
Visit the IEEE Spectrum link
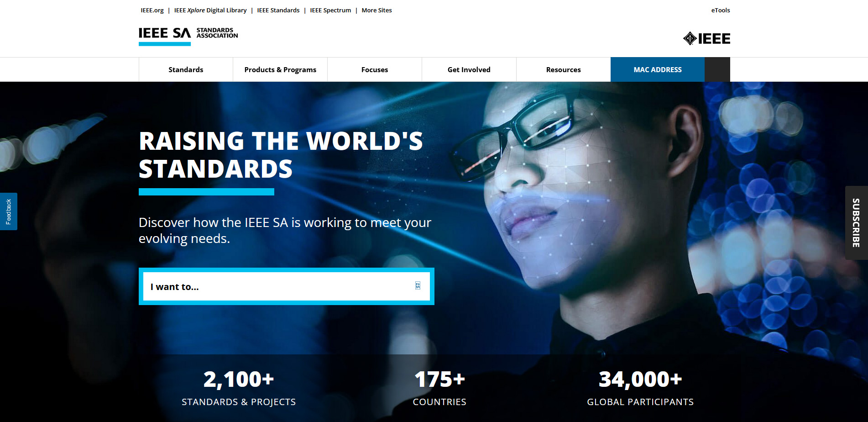click(330, 10)
